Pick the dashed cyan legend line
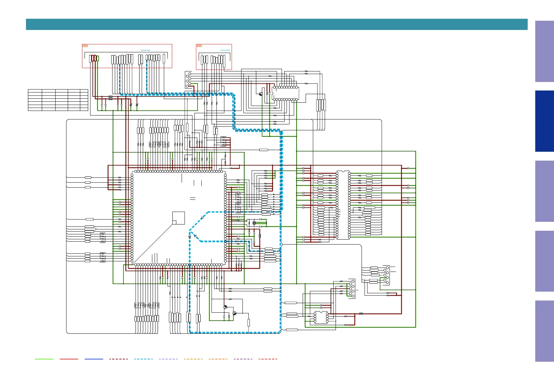The image size is (554, 392). (x=143, y=359)
